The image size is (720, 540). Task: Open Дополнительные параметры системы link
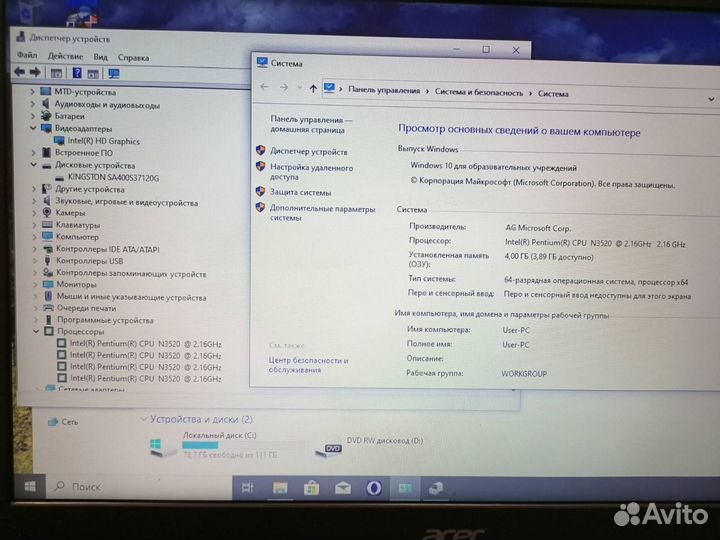point(322,213)
